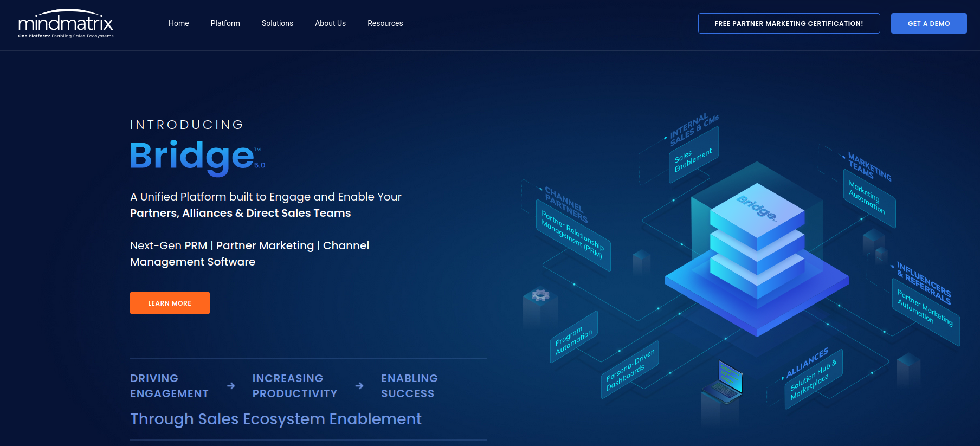
Task: Open the Platform menu
Action: pyautogui.click(x=225, y=23)
